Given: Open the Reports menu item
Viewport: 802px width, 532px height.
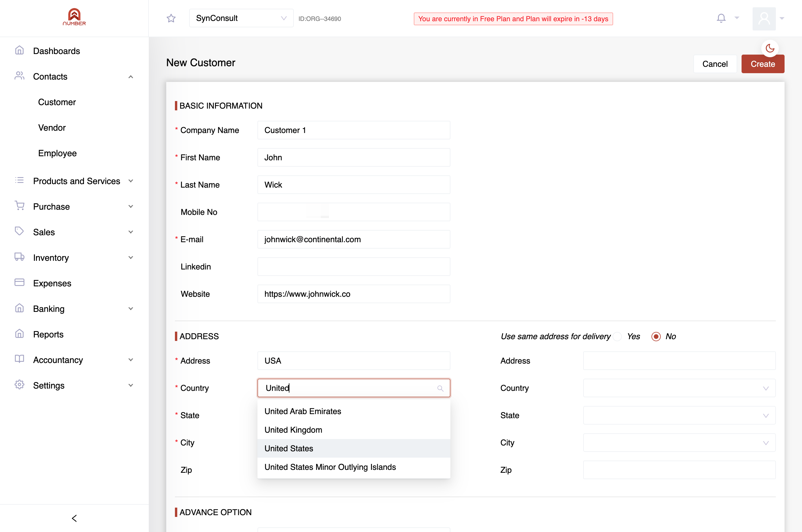Looking at the screenshot, I should click(x=48, y=334).
